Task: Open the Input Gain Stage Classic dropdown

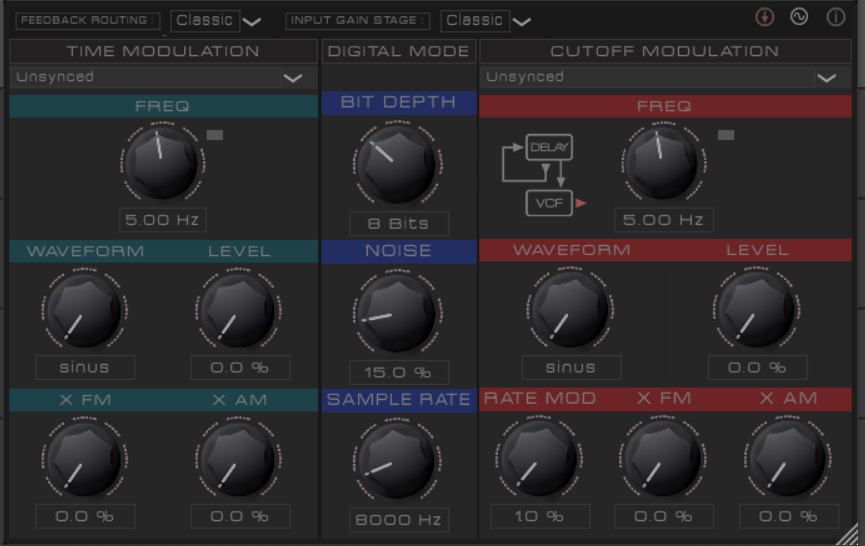Action: coord(486,20)
